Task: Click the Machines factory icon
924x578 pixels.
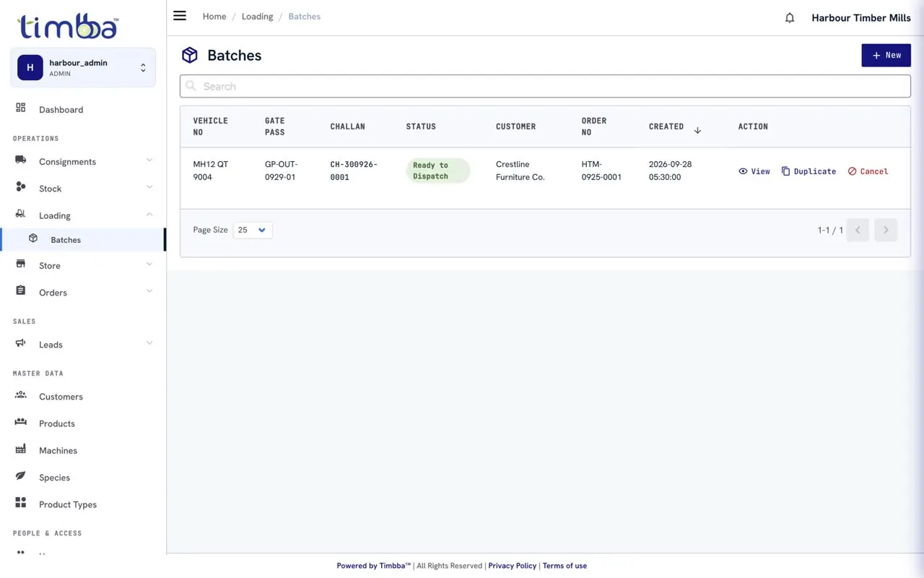Action: pos(21,449)
